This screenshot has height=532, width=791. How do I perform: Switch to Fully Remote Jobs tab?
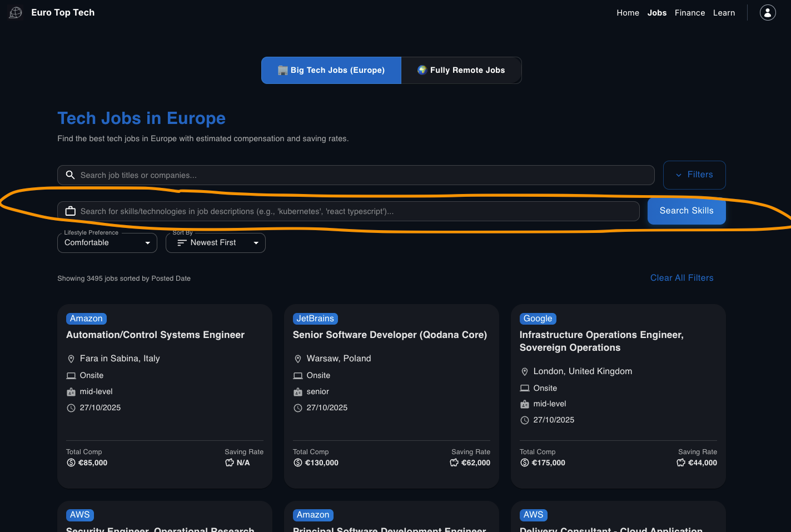[461, 70]
